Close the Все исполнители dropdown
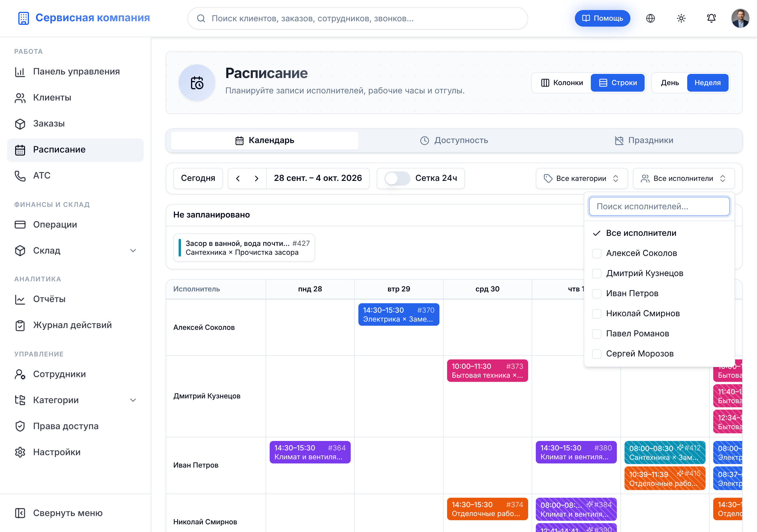 pyautogui.click(x=684, y=178)
